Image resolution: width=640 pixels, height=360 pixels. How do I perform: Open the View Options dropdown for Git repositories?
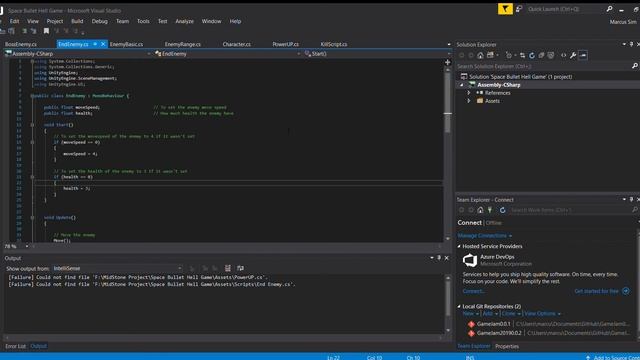pyautogui.click(x=542, y=314)
